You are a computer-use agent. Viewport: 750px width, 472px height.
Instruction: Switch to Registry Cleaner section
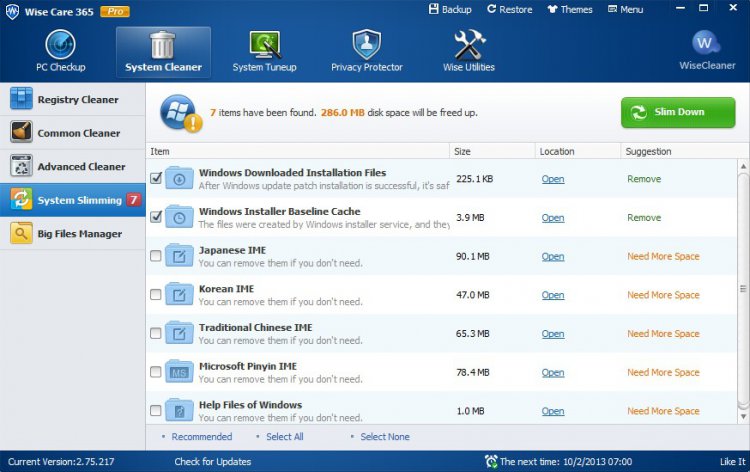click(73, 99)
